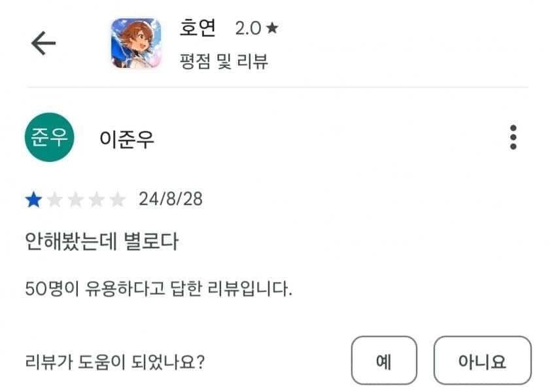Tap the 호연 game app icon
This screenshot has height=392, width=556.
click(136, 43)
